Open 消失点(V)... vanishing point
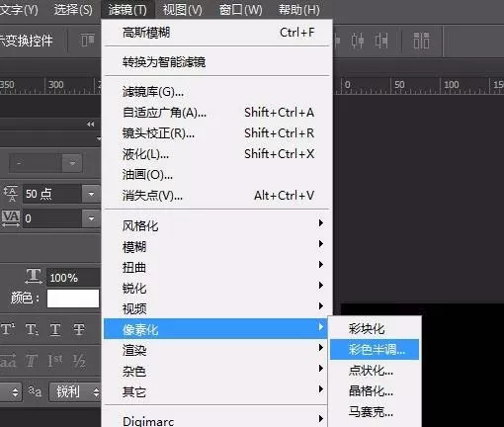 pos(217,196)
